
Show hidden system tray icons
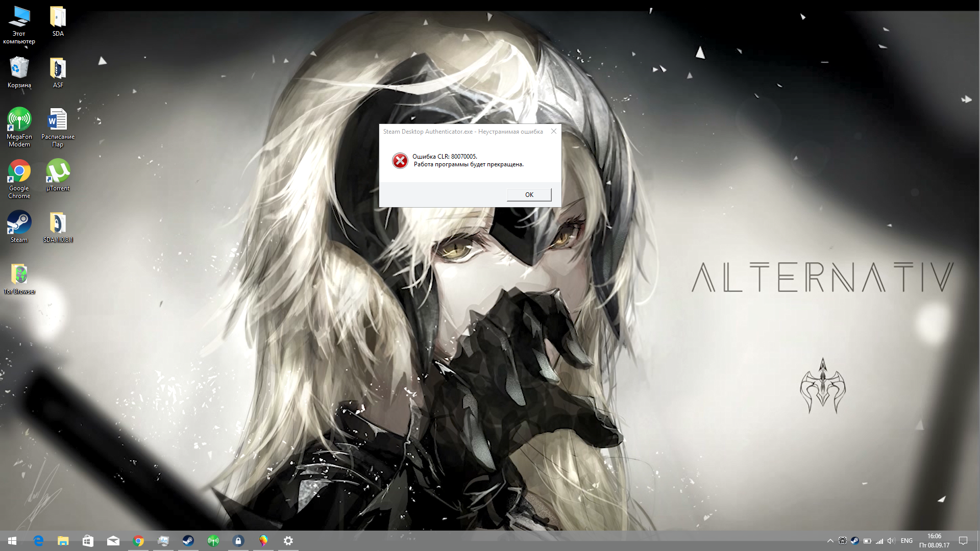tap(830, 541)
